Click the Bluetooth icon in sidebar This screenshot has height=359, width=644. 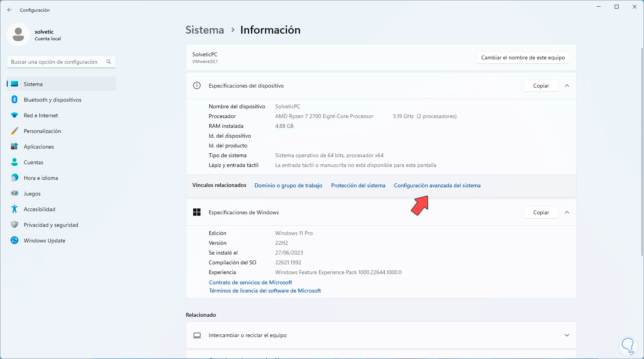click(x=14, y=100)
